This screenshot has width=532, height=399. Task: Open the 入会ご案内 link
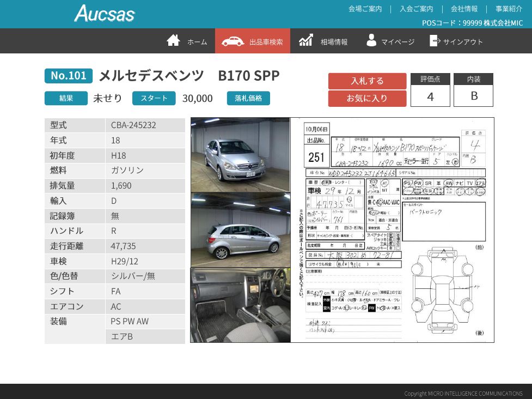tap(416, 9)
